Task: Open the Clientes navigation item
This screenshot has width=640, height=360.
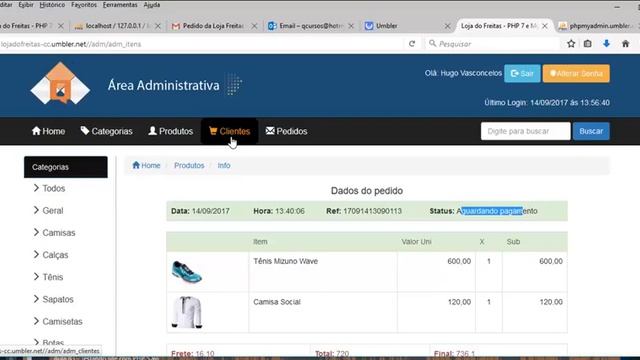Action: [x=229, y=131]
